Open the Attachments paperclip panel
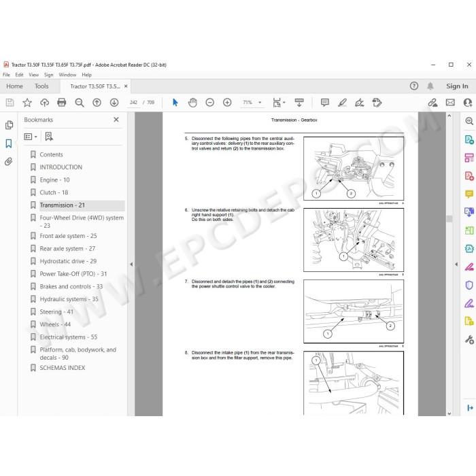The image size is (476, 476). pos(9,162)
